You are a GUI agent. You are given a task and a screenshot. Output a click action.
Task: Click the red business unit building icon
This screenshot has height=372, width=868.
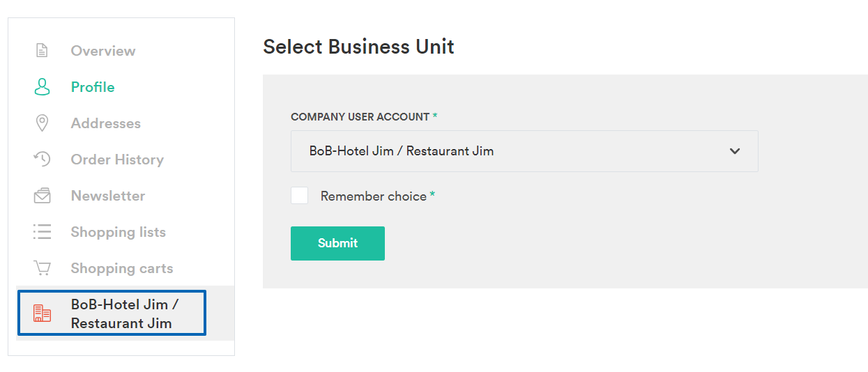[43, 313]
